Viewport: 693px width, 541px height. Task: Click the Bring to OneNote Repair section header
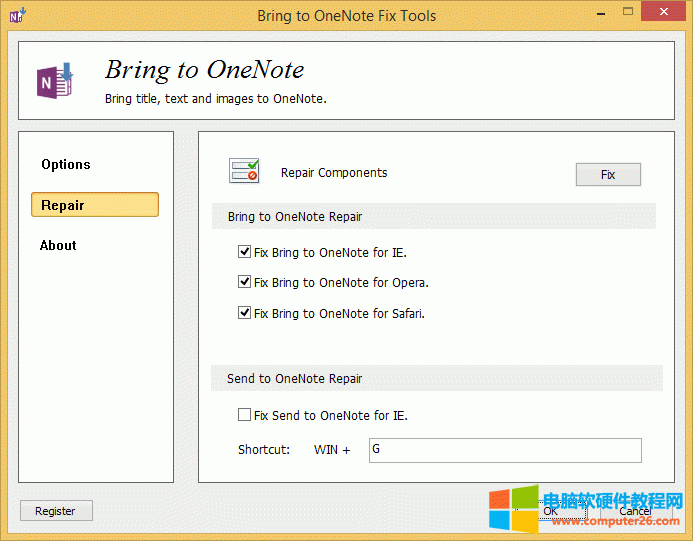coord(295,216)
